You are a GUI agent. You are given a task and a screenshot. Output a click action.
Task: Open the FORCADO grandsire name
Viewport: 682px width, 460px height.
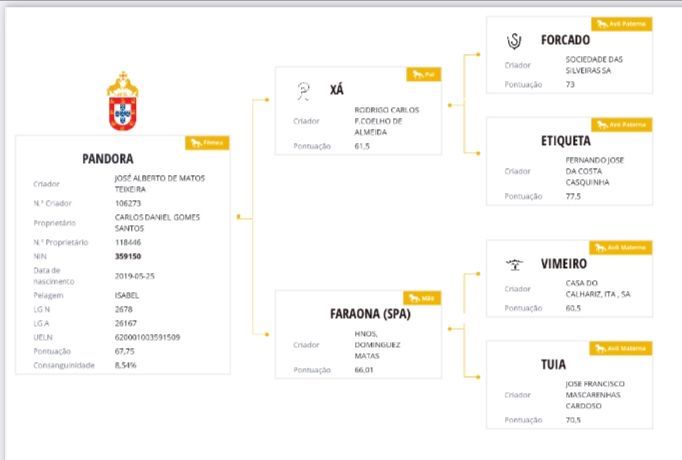565,40
